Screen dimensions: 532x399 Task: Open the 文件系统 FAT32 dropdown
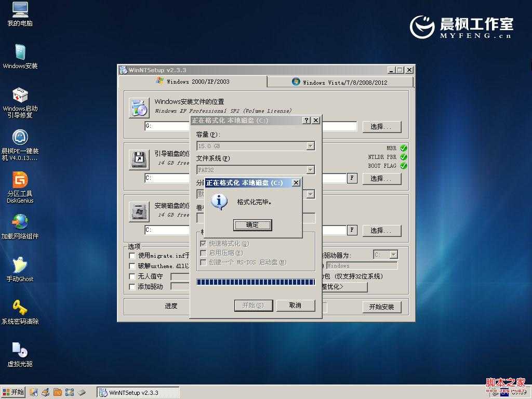[x=311, y=170]
